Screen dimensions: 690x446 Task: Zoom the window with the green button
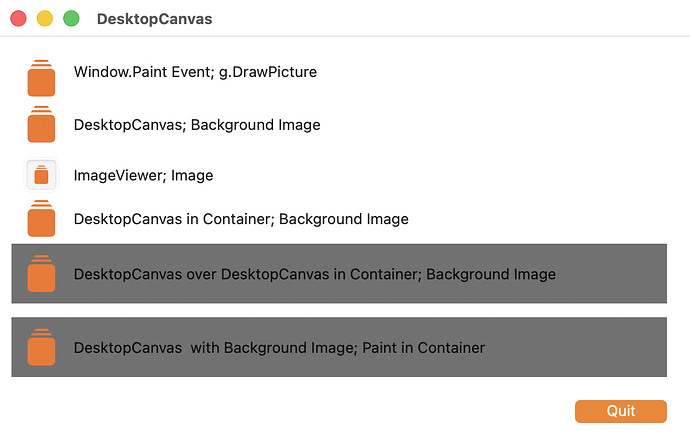pos(71,19)
